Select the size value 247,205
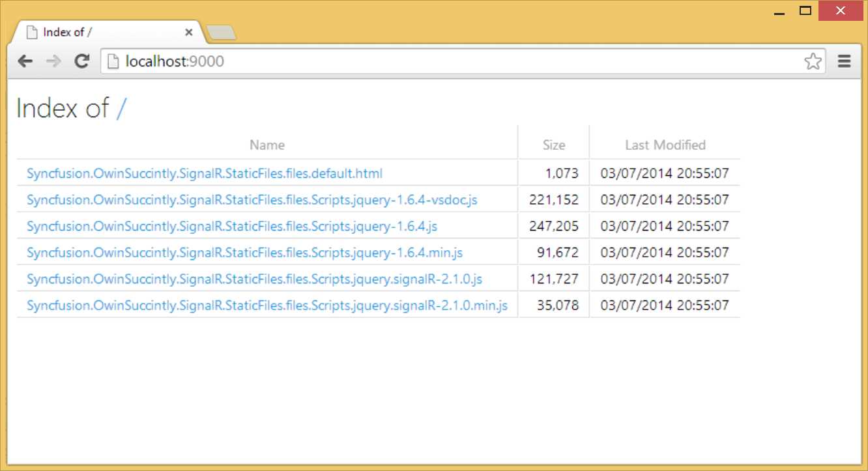Viewport: 868px width, 471px height. click(554, 226)
